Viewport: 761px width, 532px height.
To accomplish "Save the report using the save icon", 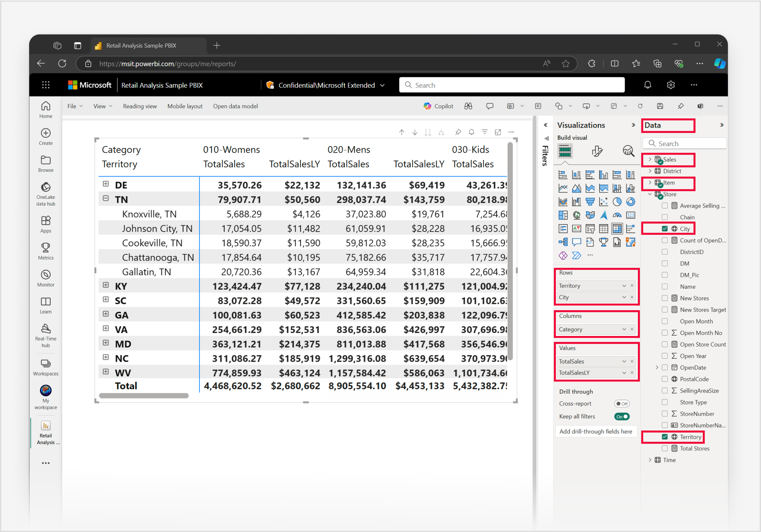I will tap(660, 106).
